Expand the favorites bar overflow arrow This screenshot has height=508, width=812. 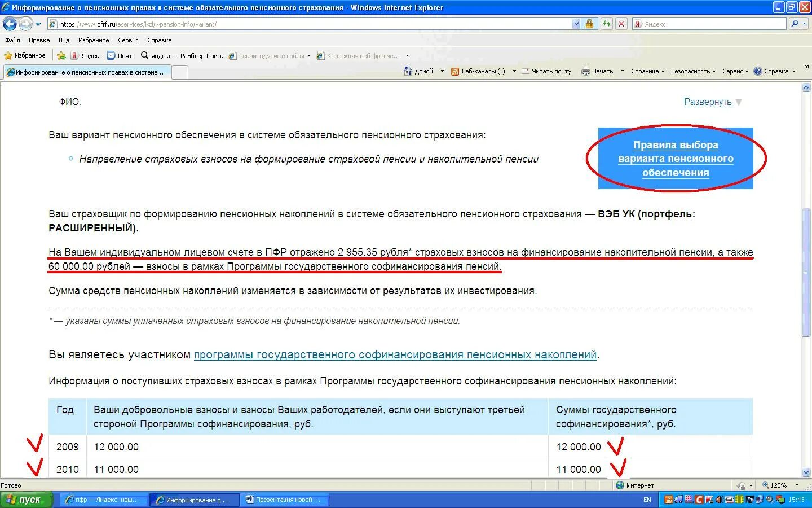[407, 55]
